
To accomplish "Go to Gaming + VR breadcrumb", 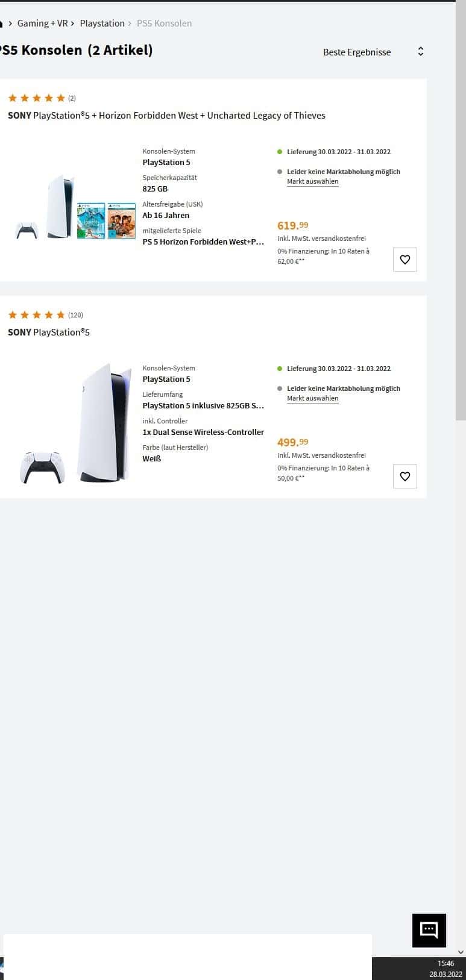I will click(x=43, y=23).
